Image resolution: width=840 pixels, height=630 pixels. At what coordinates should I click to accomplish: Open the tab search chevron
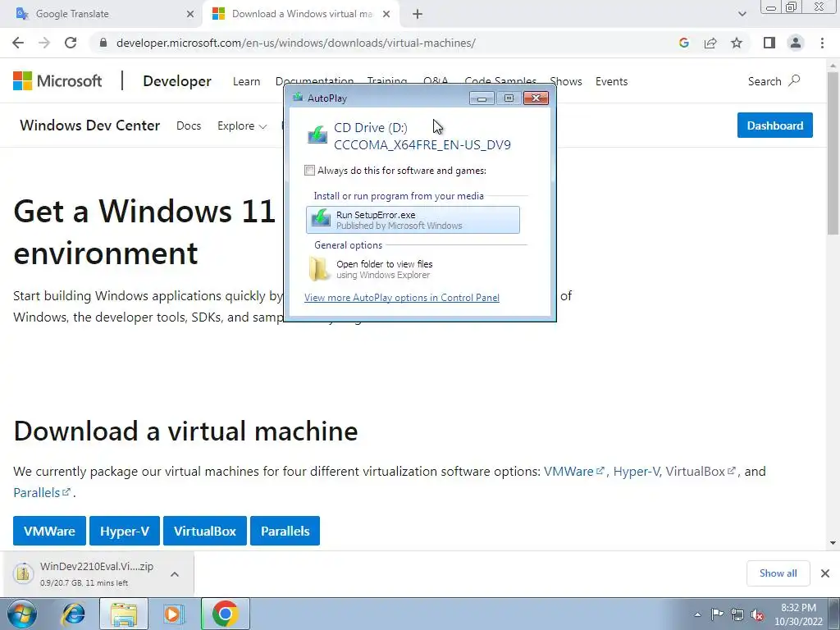tap(742, 14)
